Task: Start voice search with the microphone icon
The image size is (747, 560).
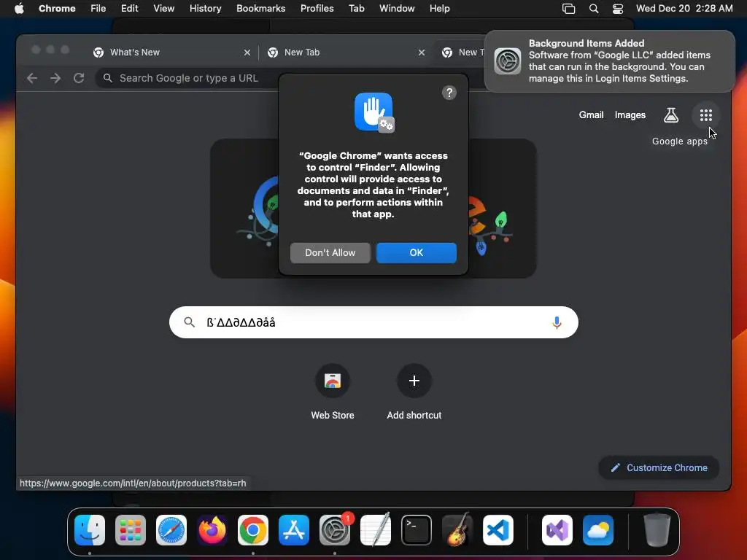Action: click(x=556, y=322)
